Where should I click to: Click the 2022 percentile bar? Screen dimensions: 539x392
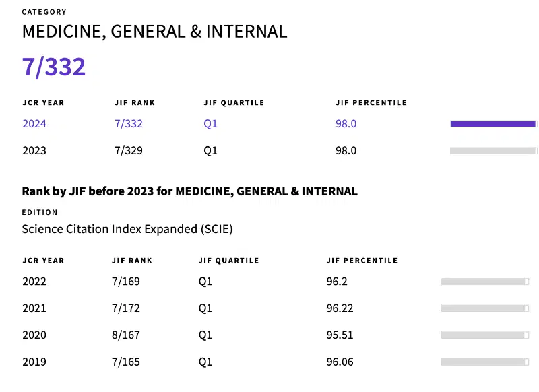tap(485, 282)
